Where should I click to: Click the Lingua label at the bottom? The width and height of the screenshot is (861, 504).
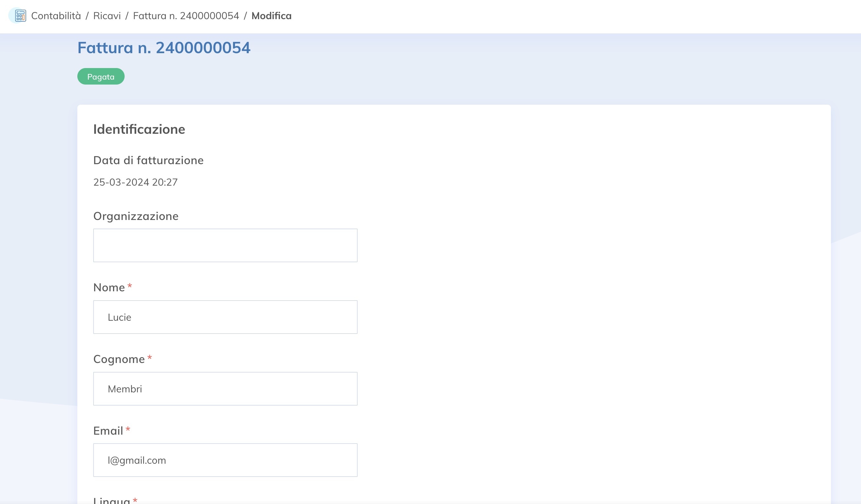tap(111, 500)
